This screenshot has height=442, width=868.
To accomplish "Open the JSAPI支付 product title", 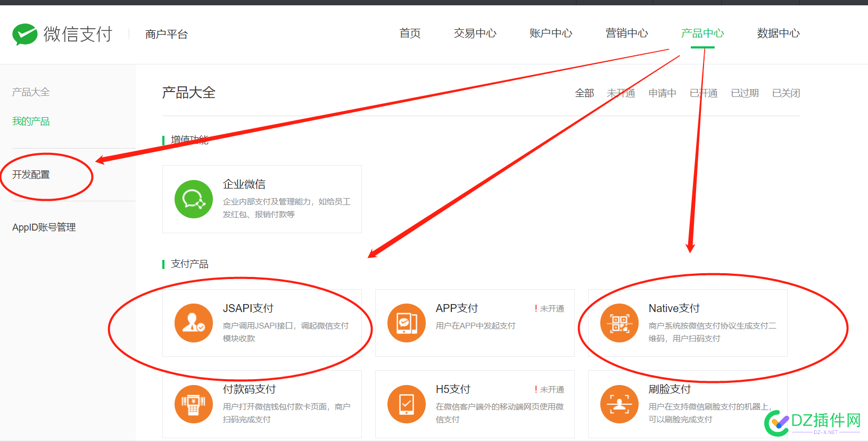I will click(248, 308).
